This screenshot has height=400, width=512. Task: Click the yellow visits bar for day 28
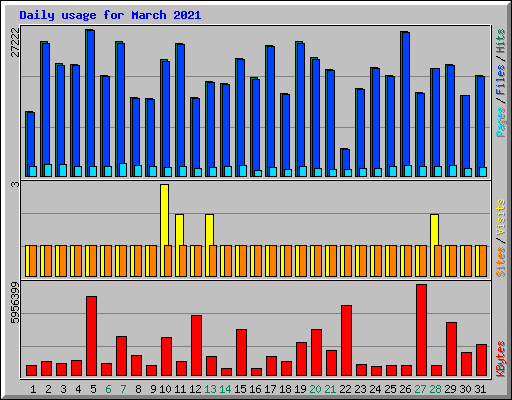[x=434, y=230]
